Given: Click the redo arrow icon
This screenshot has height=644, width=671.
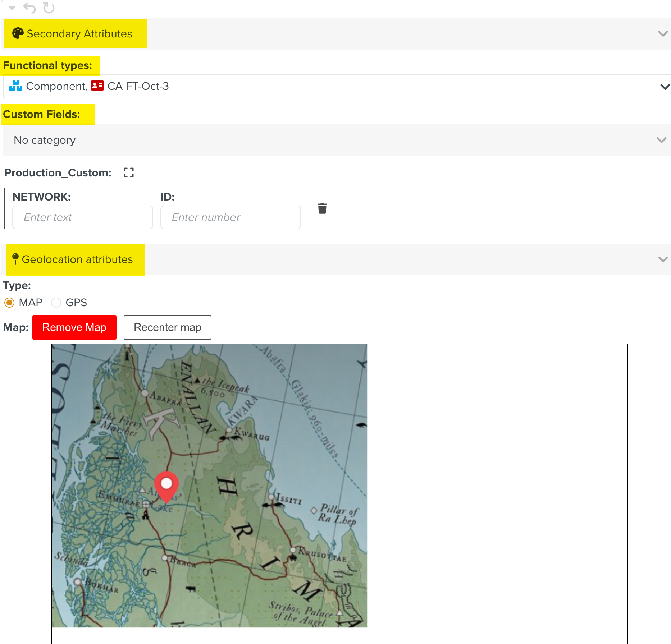Looking at the screenshot, I should pyautogui.click(x=49, y=8).
